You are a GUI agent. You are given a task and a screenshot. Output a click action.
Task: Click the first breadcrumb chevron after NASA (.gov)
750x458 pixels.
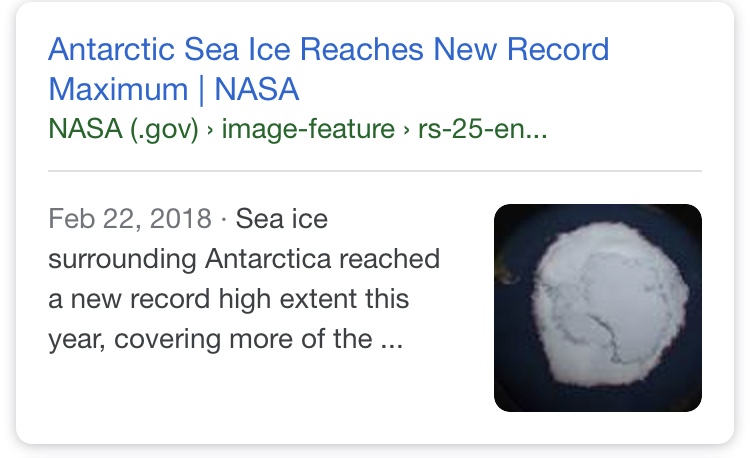[210, 131]
